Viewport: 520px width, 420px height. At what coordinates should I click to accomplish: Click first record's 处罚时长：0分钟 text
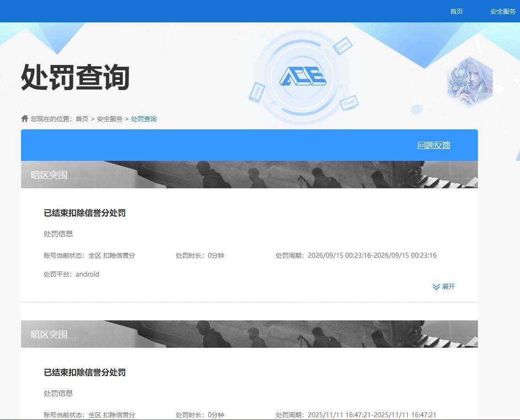tap(200, 255)
